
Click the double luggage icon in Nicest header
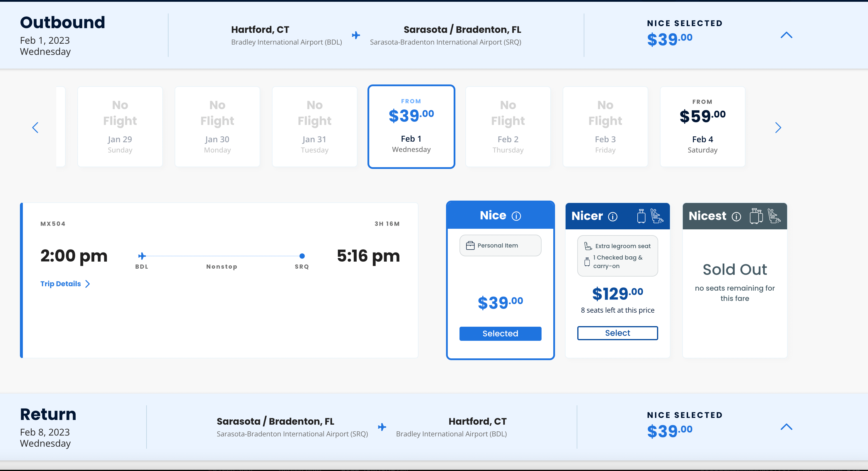[756, 216]
